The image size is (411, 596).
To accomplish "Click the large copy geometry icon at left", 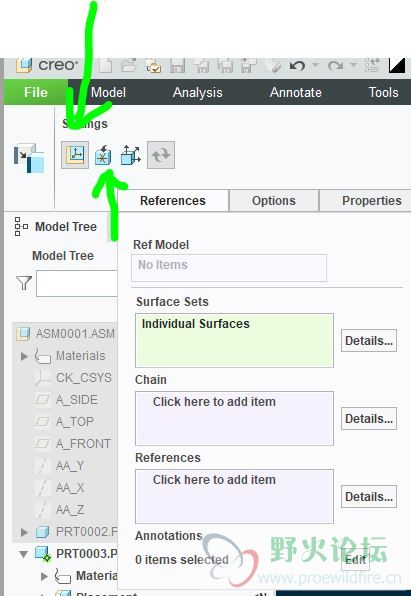I will 29,158.
